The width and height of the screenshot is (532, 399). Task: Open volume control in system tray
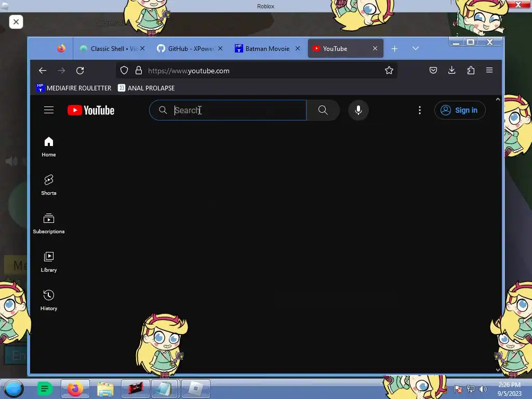483,389
